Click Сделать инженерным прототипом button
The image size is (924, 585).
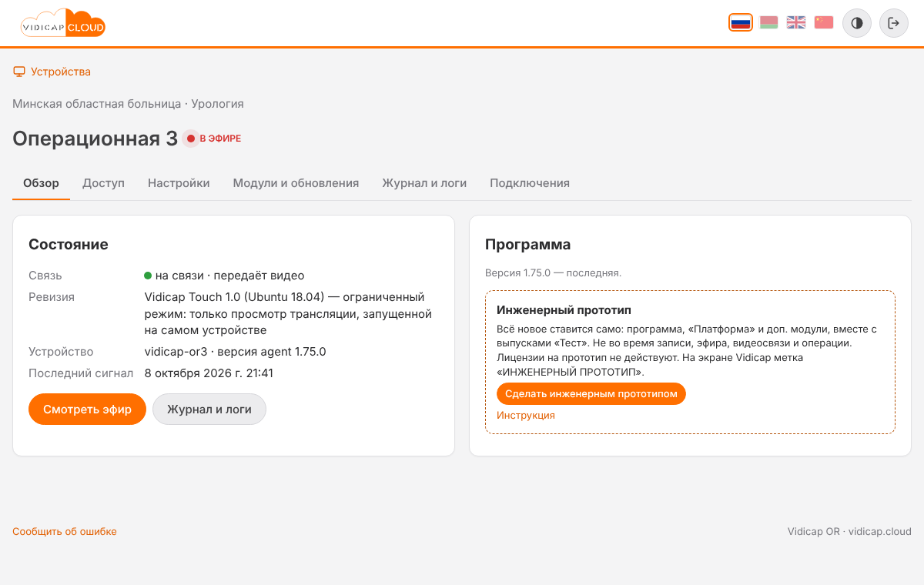coord(591,393)
